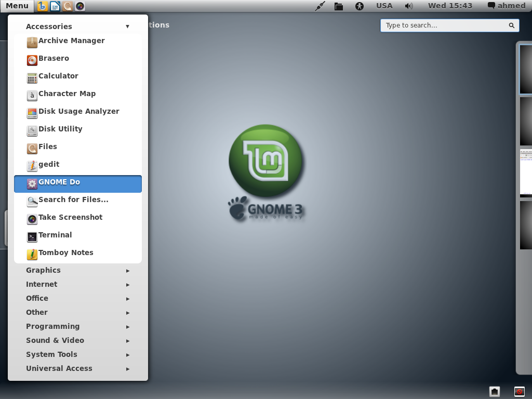Expand the Office category
The height and width of the screenshot is (399, 532).
pyautogui.click(x=78, y=298)
